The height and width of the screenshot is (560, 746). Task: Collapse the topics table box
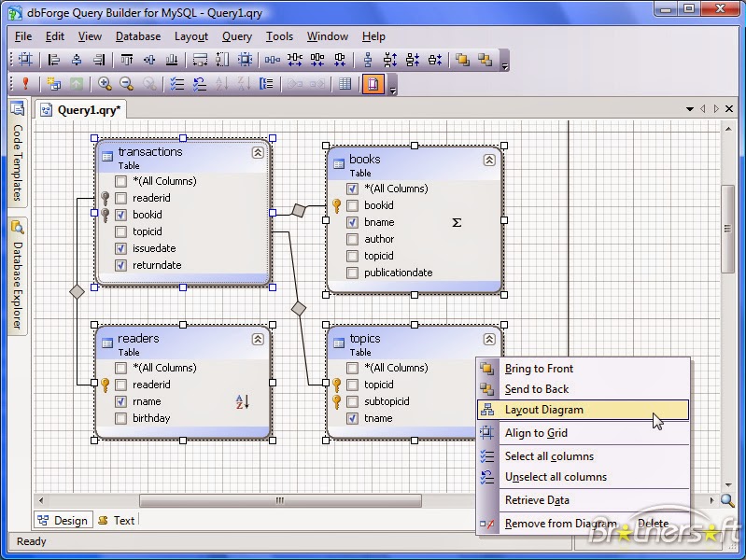pyautogui.click(x=489, y=339)
